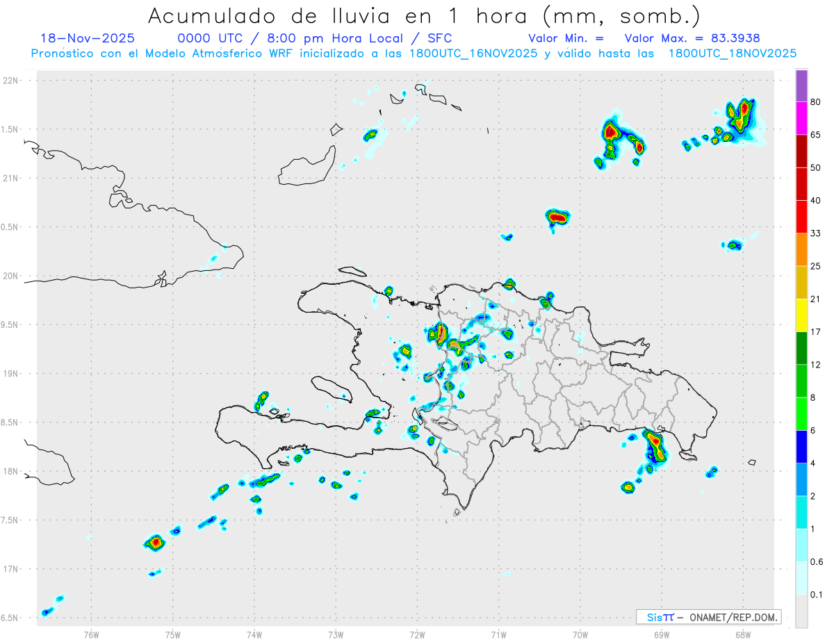Click the '21N' latitude label
This screenshot has width=834, height=644.
12,179
